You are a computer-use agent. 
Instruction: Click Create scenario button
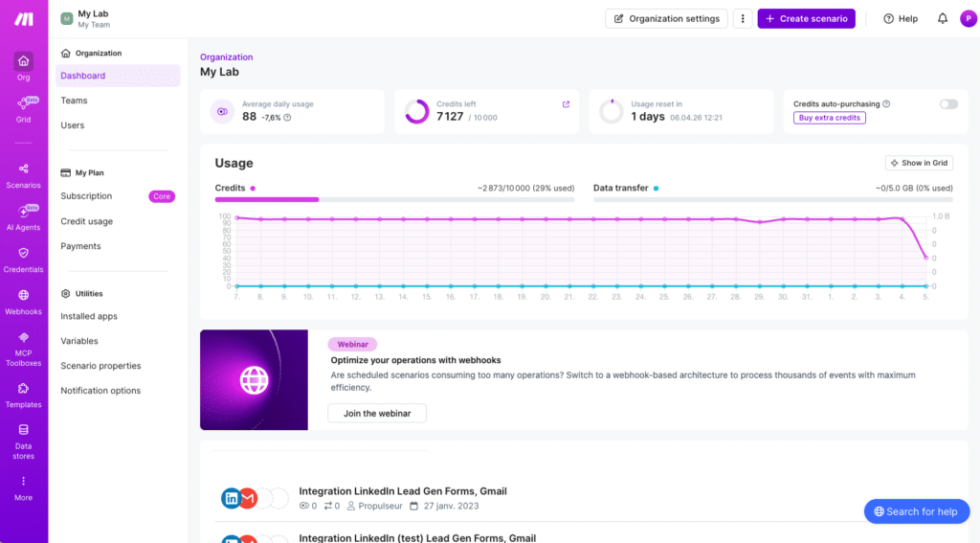806,19
